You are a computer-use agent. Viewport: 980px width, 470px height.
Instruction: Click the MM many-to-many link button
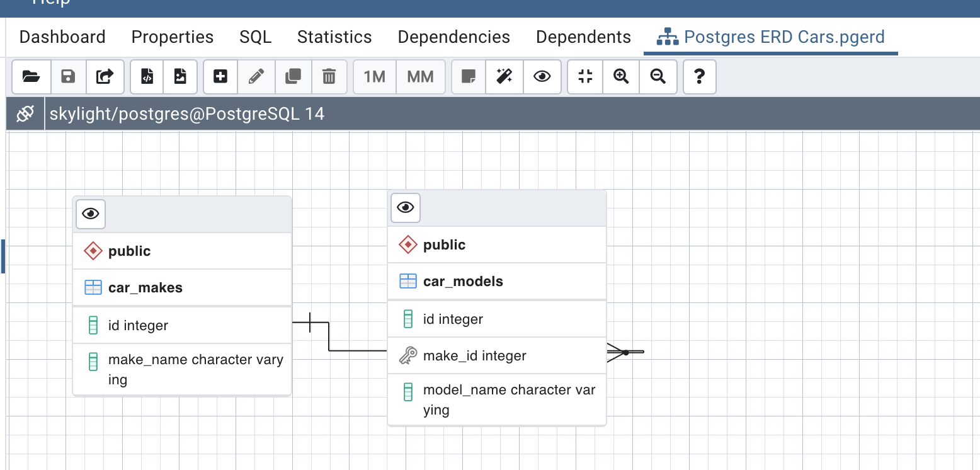click(420, 77)
